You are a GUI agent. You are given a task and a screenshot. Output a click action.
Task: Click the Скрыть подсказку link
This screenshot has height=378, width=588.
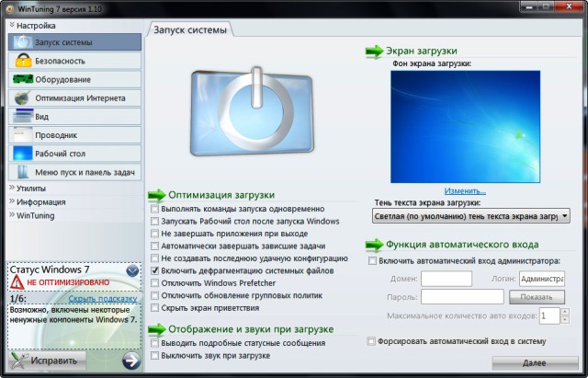tap(103, 299)
